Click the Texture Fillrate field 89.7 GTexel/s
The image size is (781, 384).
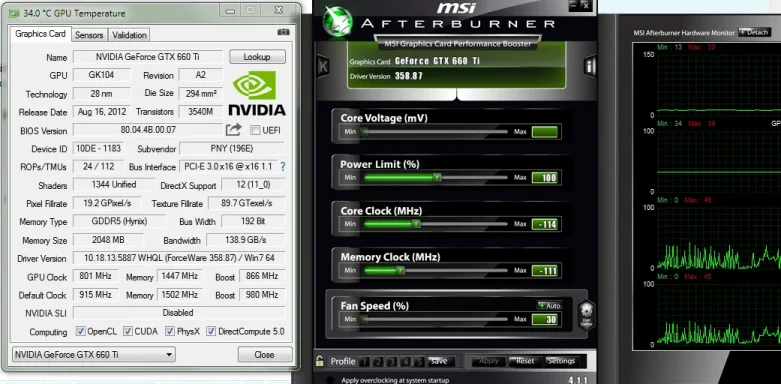click(x=247, y=203)
